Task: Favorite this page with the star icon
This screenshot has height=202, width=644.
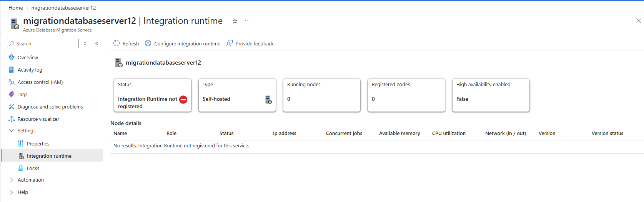Action: click(x=235, y=21)
